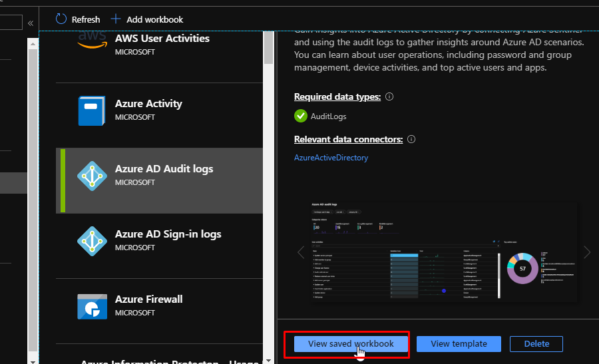Open the workbook preview thumbnail
The image size is (599, 364).
click(x=443, y=252)
